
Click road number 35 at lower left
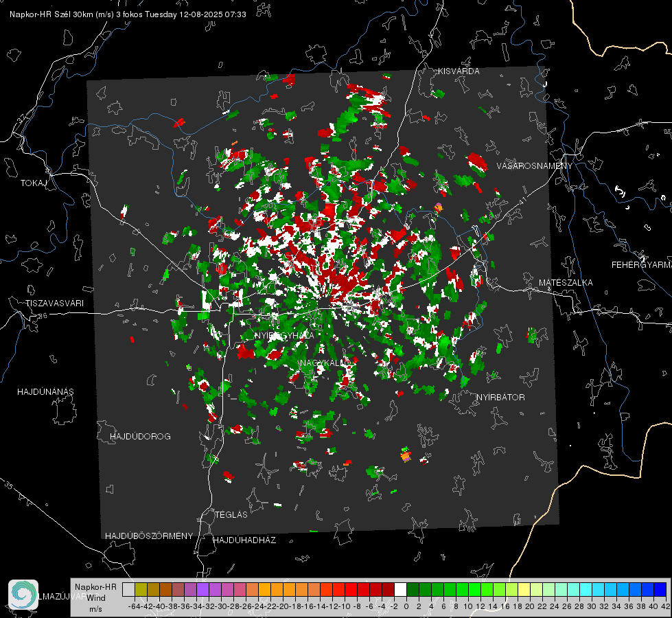pyautogui.click(x=8, y=486)
